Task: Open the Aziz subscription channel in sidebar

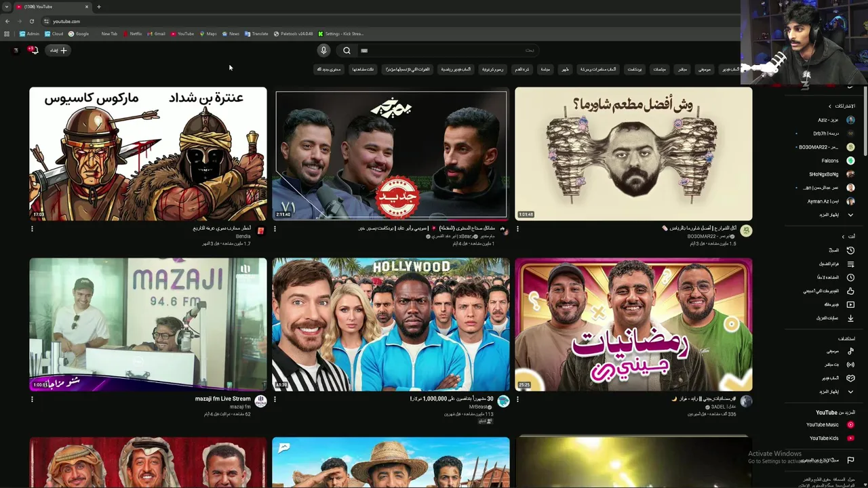Action: point(827,120)
